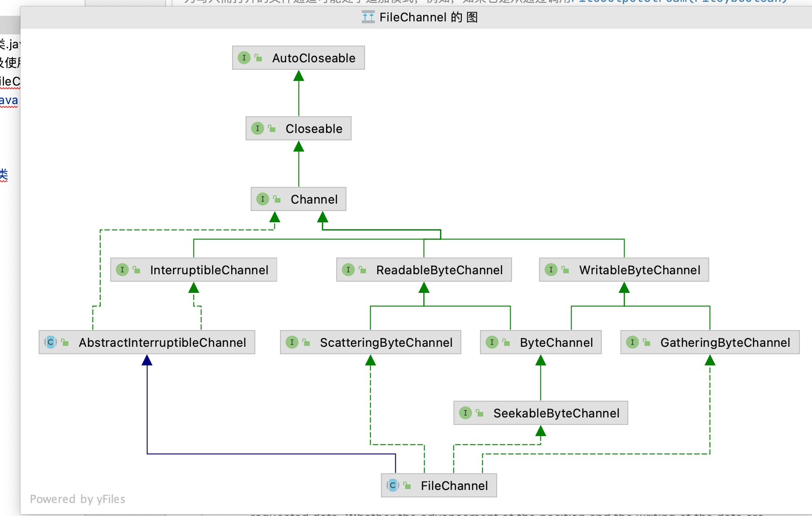
Task: Click the interface icon on AutoCloseable node
Action: tap(244, 58)
